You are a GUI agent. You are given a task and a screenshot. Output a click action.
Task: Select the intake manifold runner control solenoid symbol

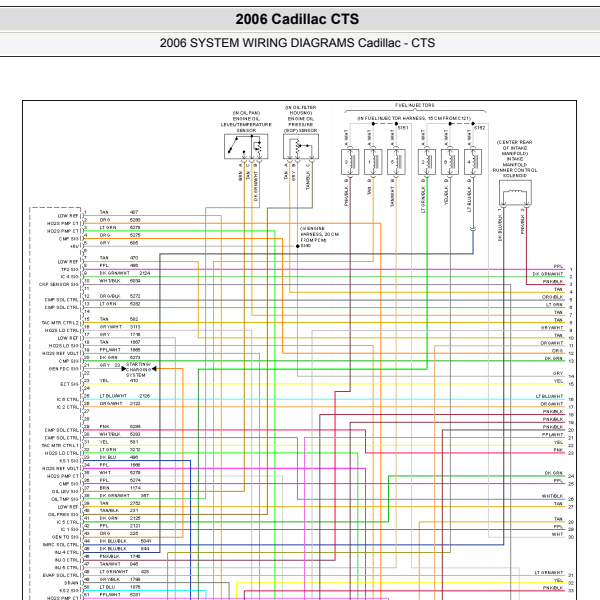[515, 193]
